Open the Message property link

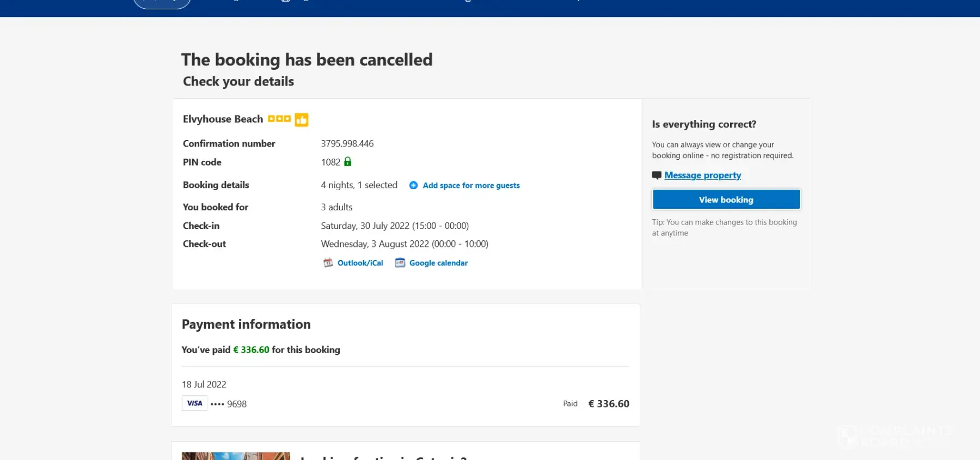pyautogui.click(x=702, y=175)
